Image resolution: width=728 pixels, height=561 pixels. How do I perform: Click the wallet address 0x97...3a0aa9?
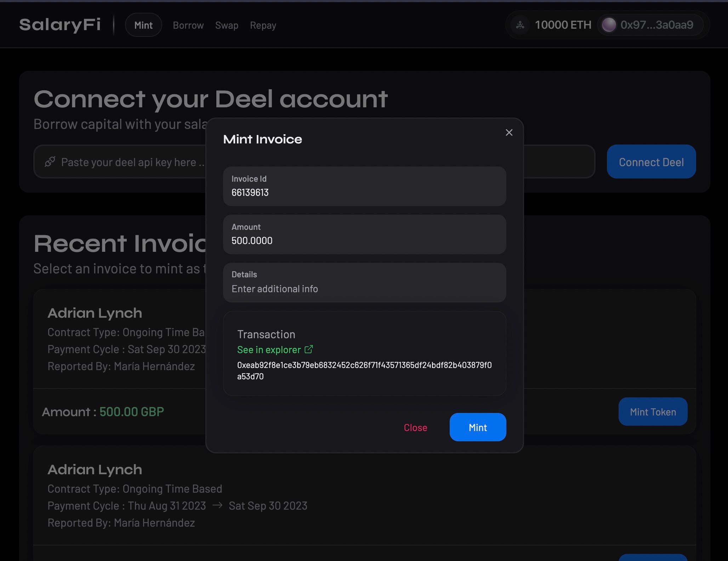[x=657, y=25]
